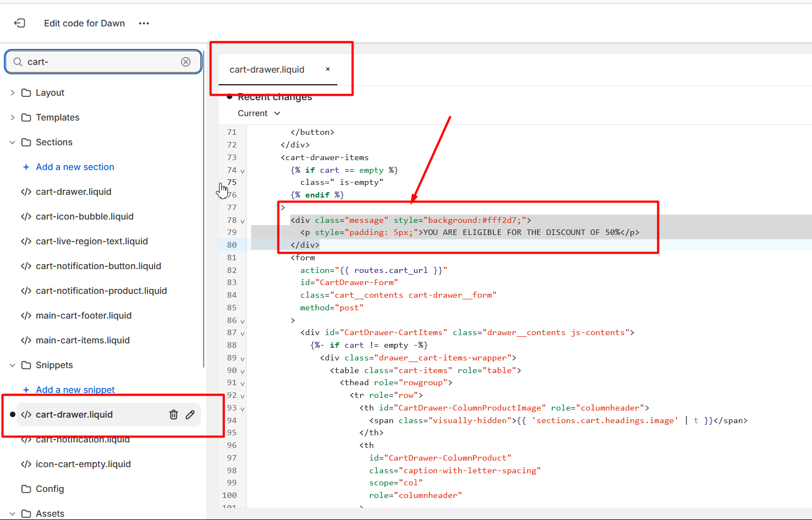Click 'routes.cart_url' in action attribute
Viewport: 812px width, 520px height.
pyautogui.click(x=391, y=270)
